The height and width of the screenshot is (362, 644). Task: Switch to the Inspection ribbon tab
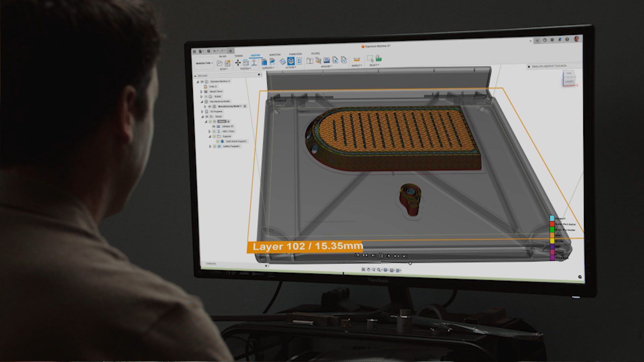(x=275, y=55)
